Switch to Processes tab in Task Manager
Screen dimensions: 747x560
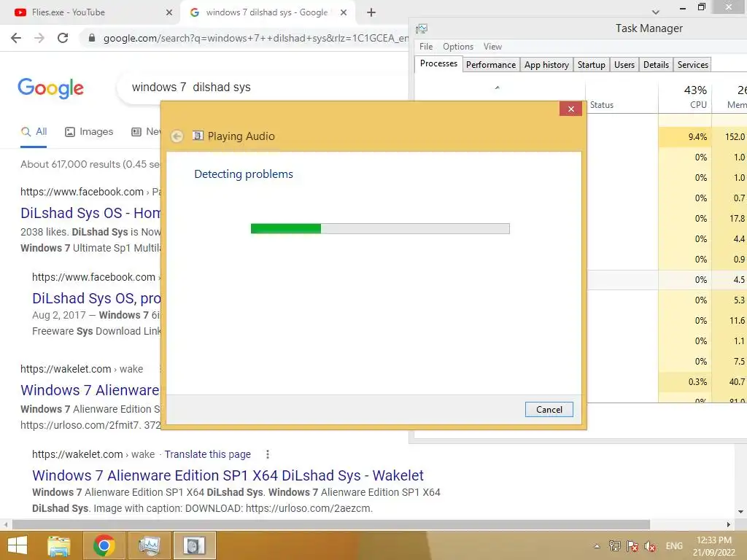pyautogui.click(x=438, y=64)
